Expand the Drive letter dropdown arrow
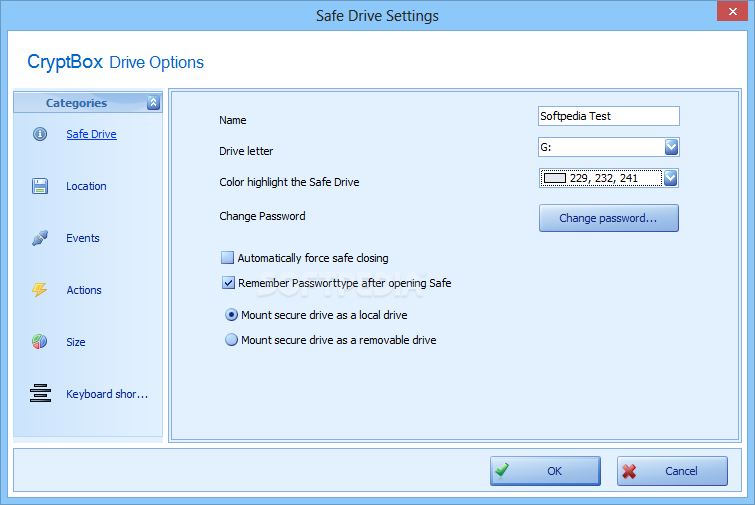This screenshot has width=755, height=505. click(x=671, y=147)
